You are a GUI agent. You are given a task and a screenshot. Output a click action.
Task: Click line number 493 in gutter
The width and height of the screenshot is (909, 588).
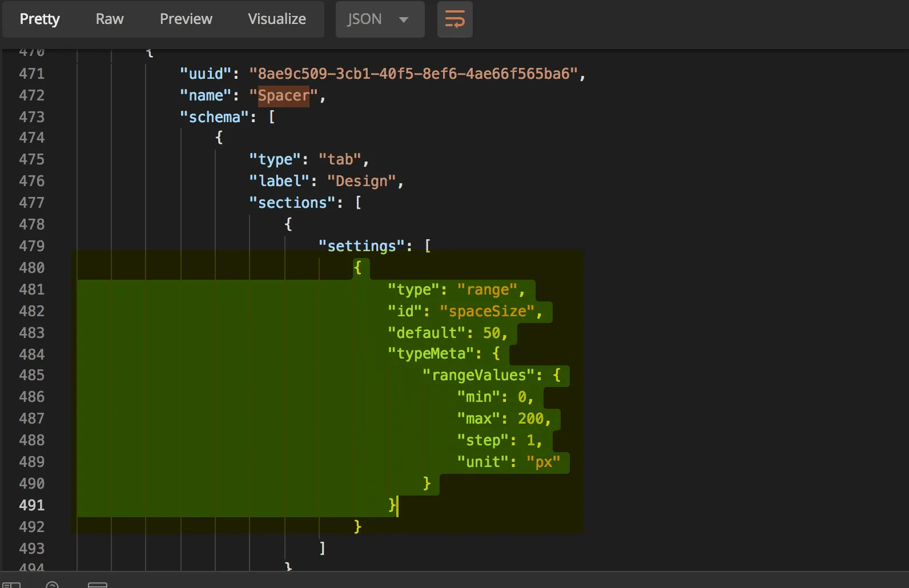pyautogui.click(x=32, y=549)
